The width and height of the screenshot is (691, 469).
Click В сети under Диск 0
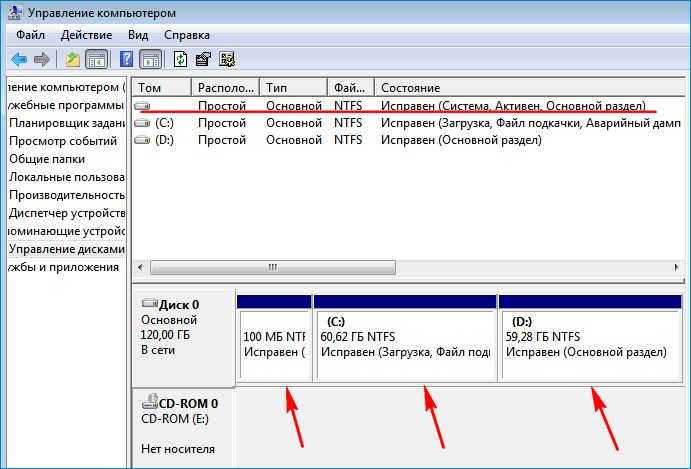[158, 350]
